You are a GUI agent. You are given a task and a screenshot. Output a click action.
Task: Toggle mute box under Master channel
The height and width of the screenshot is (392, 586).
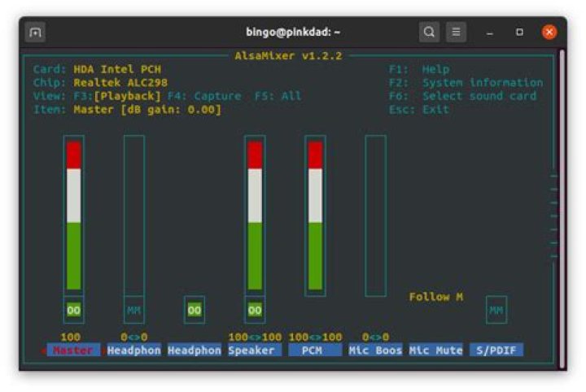(73, 310)
